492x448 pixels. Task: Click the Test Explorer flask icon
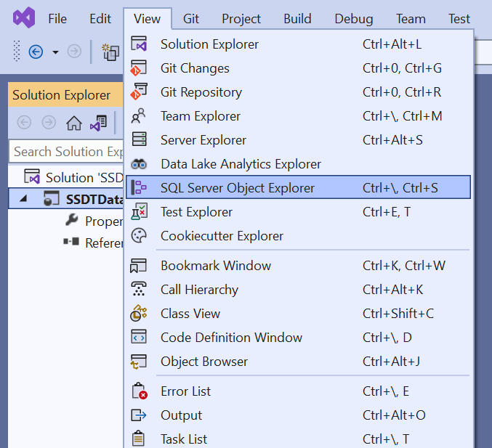pos(139,211)
